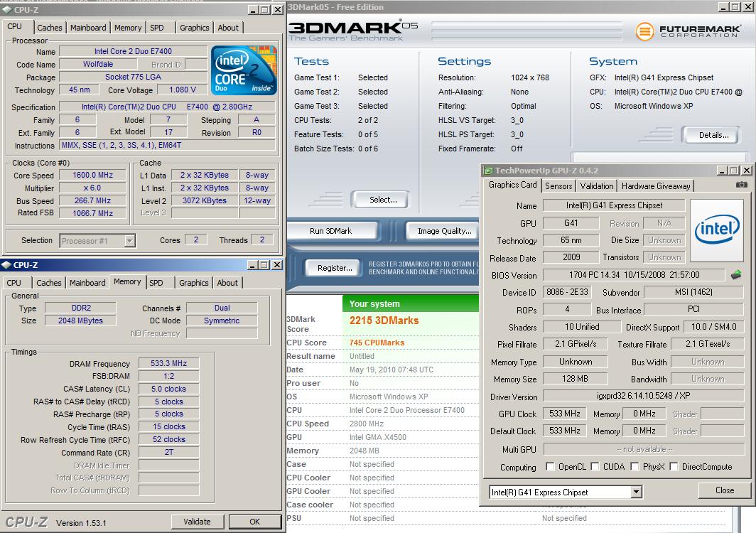
Task: Open About tab in lower CPU-Z
Action: click(x=227, y=283)
